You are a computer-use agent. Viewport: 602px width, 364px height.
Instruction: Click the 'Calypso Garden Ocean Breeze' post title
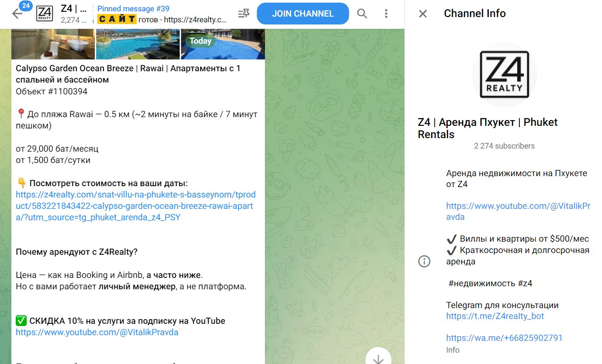tap(128, 74)
